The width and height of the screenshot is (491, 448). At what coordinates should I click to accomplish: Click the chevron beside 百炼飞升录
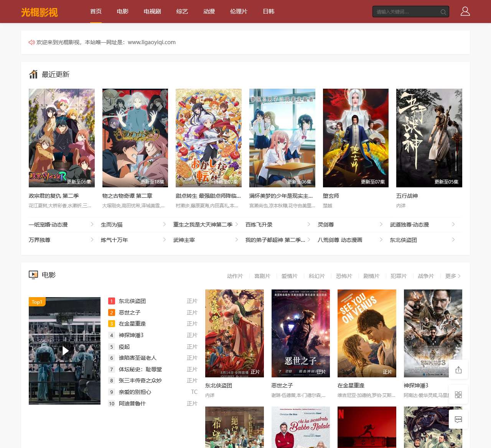309,224
